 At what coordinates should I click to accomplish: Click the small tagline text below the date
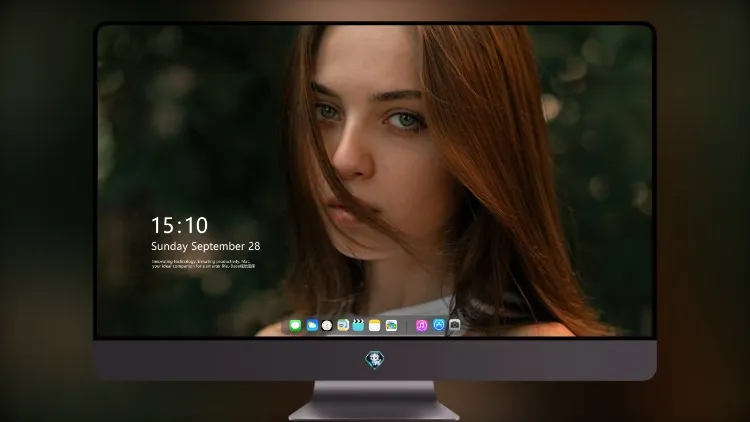click(x=203, y=264)
